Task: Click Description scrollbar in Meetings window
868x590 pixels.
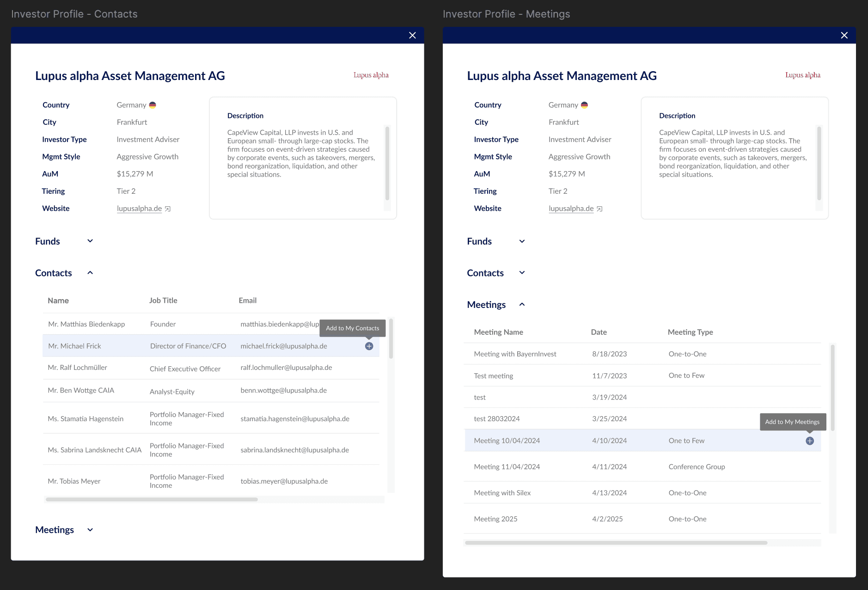Action: (819, 163)
